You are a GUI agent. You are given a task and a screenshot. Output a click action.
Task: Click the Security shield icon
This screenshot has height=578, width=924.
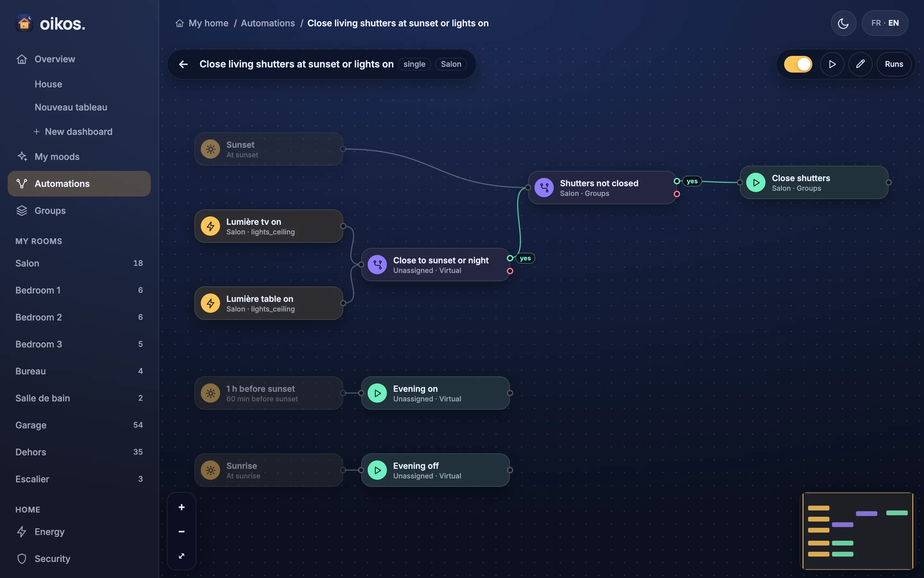pos(22,558)
